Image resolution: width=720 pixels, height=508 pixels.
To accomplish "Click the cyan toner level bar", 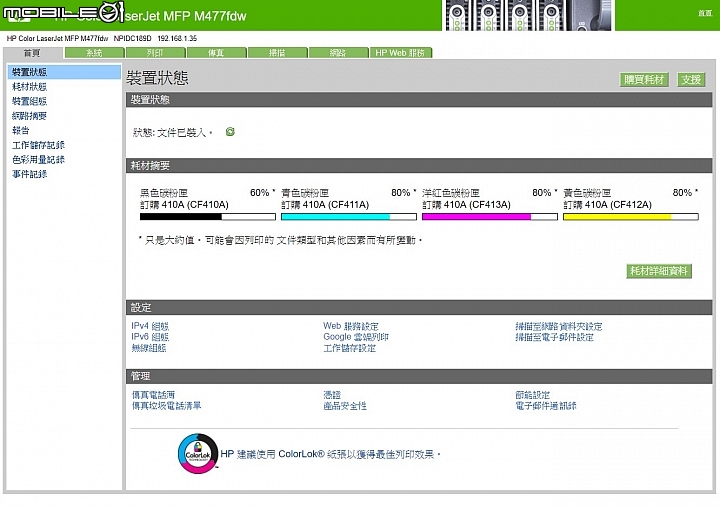I will [x=349, y=216].
